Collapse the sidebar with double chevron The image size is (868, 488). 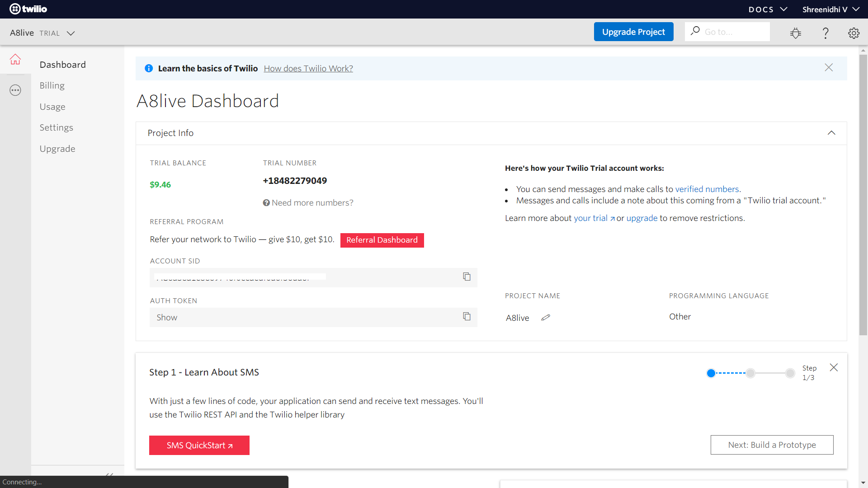109,474
